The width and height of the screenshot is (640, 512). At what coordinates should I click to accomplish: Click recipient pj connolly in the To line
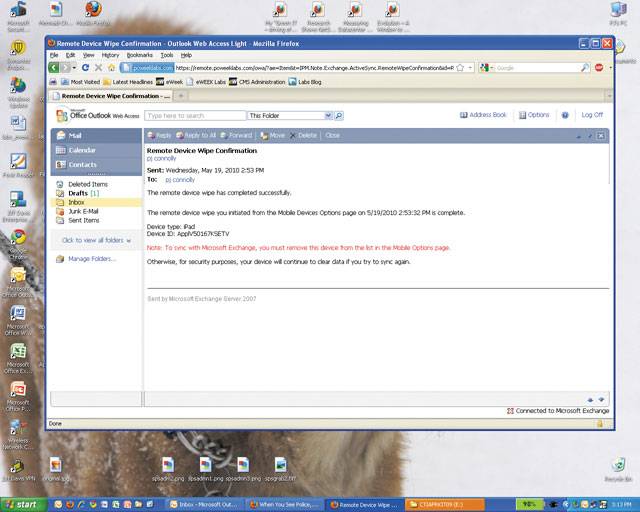pos(180,180)
